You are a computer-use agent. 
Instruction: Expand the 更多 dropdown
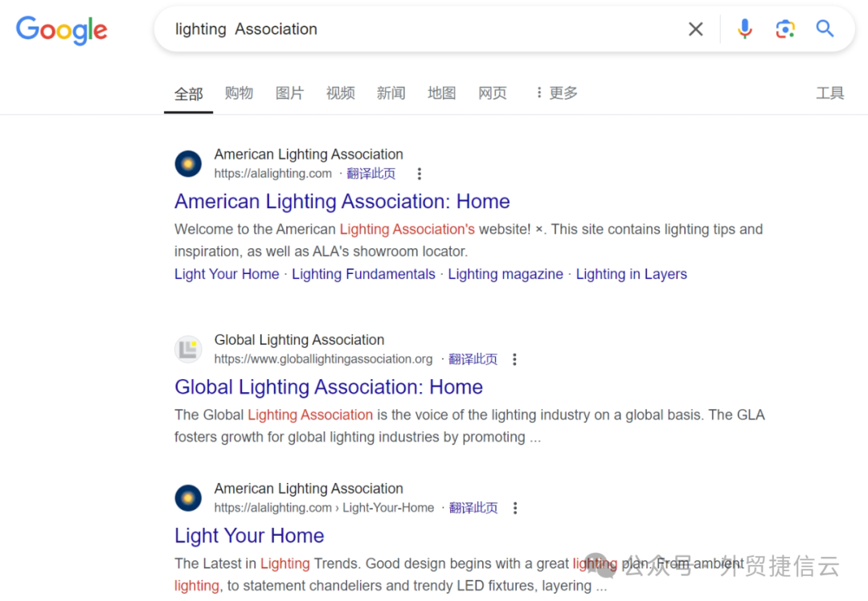(557, 93)
